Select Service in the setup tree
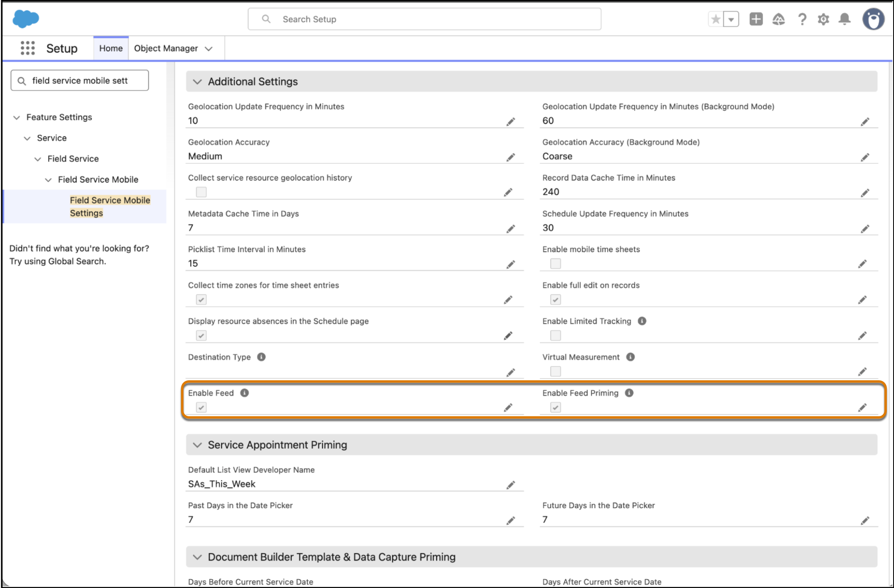Screen dimensions: 894x588 [52, 138]
